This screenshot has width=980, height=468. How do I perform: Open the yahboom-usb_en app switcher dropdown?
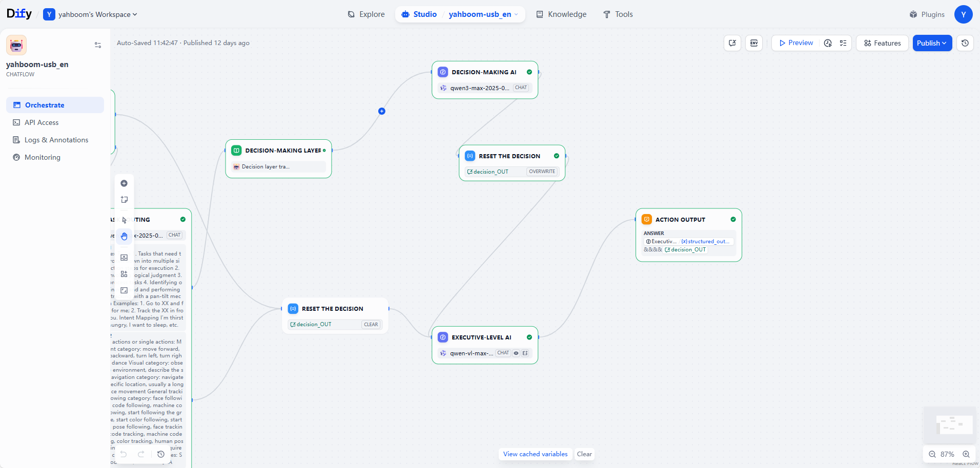click(483, 14)
